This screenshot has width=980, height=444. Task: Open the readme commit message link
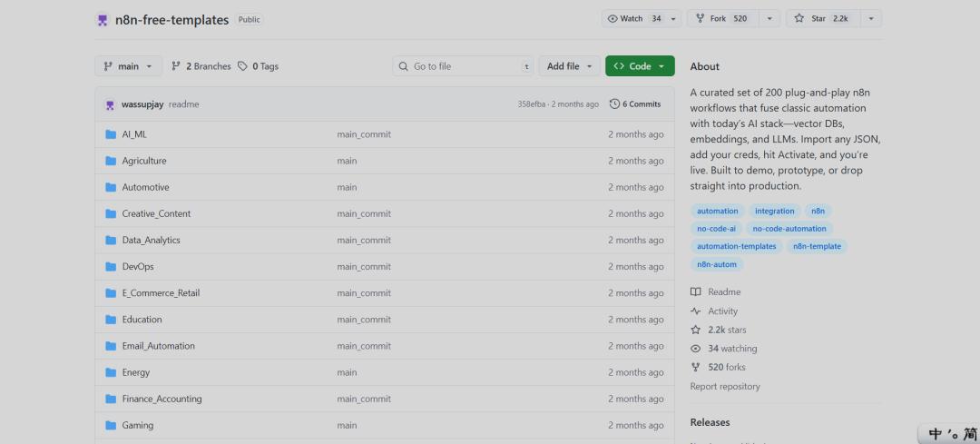(183, 104)
